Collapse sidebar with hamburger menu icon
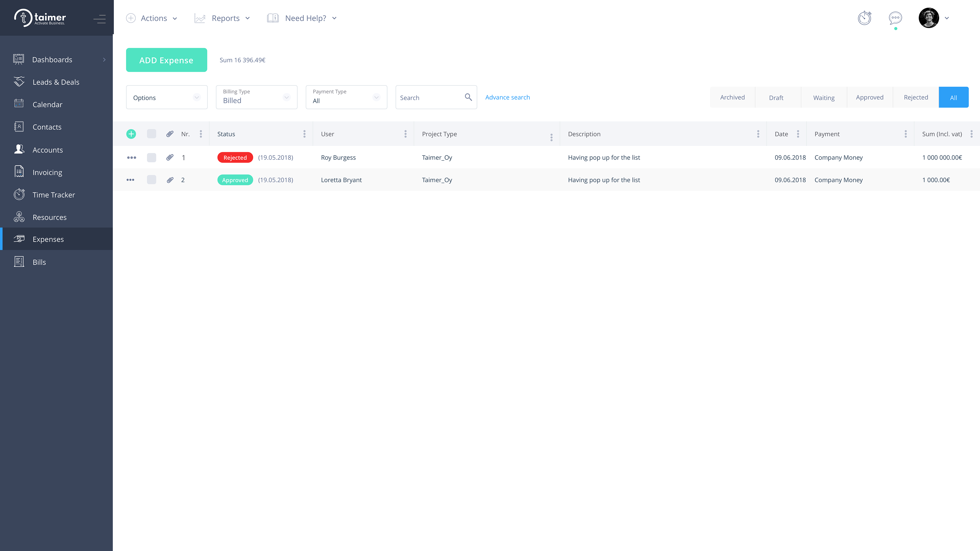This screenshot has height=551, width=980. (100, 19)
